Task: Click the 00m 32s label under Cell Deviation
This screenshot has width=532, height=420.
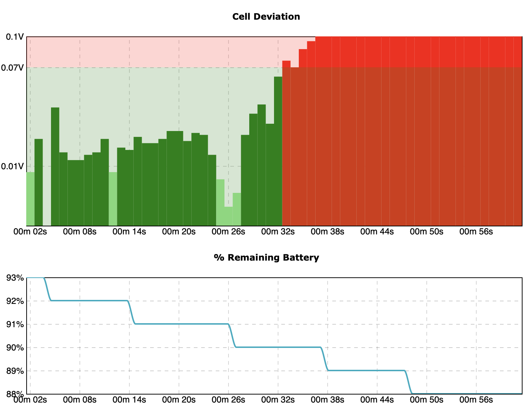Action: (278, 232)
